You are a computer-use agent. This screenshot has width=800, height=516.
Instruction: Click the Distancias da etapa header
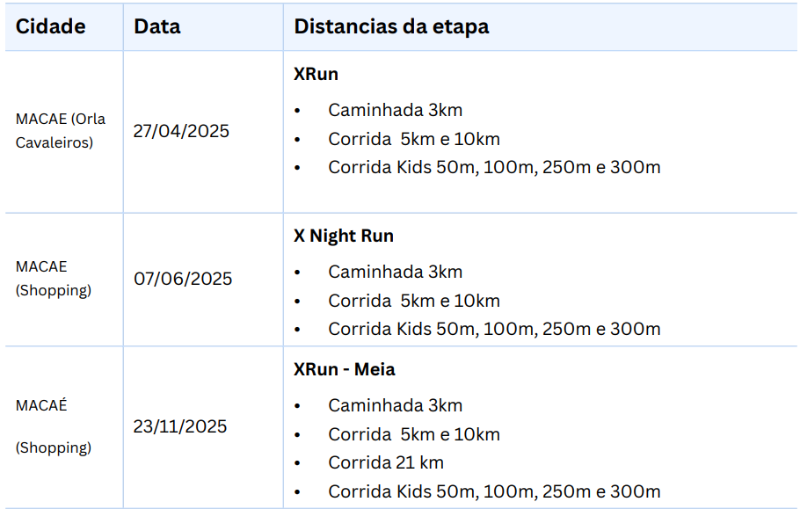click(x=391, y=27)
